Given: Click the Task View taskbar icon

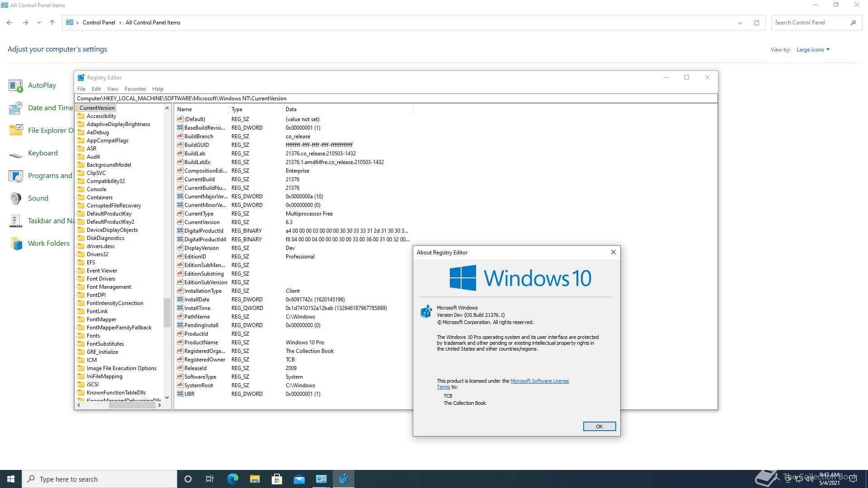Looking at the screenshot, I should 210,479.
